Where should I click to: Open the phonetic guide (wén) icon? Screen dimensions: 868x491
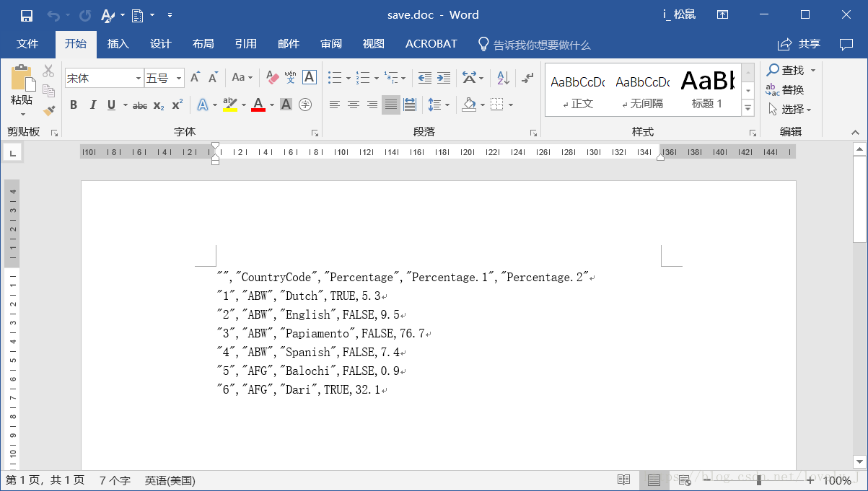click(290, 77)
